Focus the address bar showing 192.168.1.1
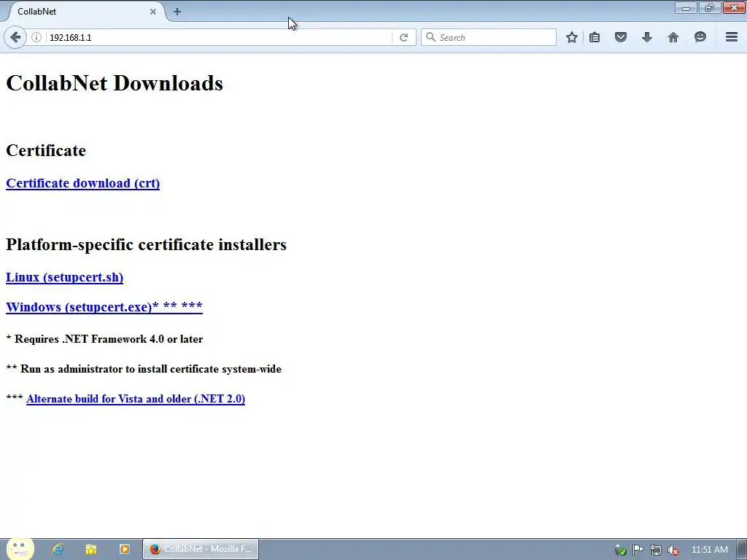 pos(219,37)
